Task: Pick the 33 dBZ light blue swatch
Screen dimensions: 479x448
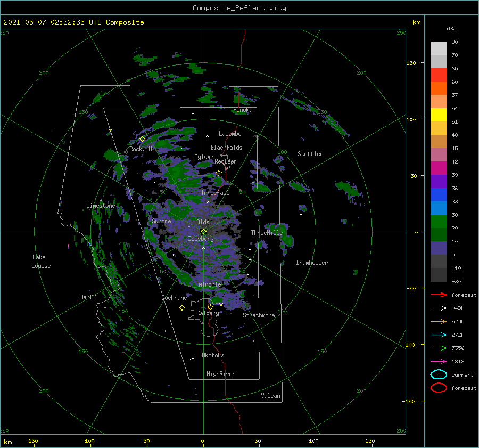Action: coord(439,208)
